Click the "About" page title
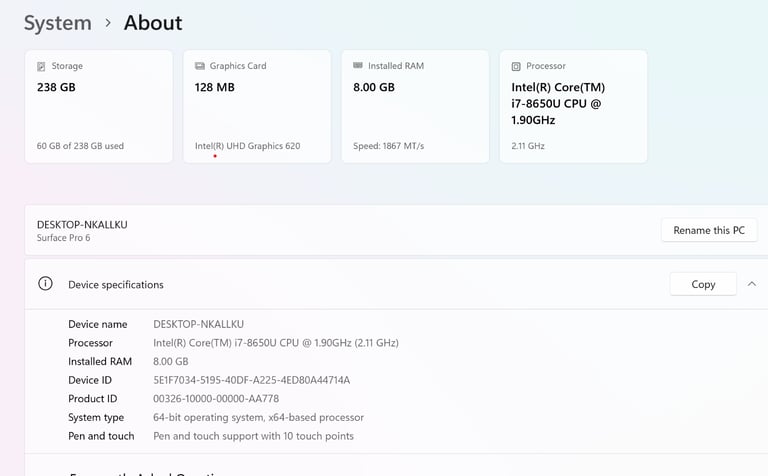 (153, 23)
